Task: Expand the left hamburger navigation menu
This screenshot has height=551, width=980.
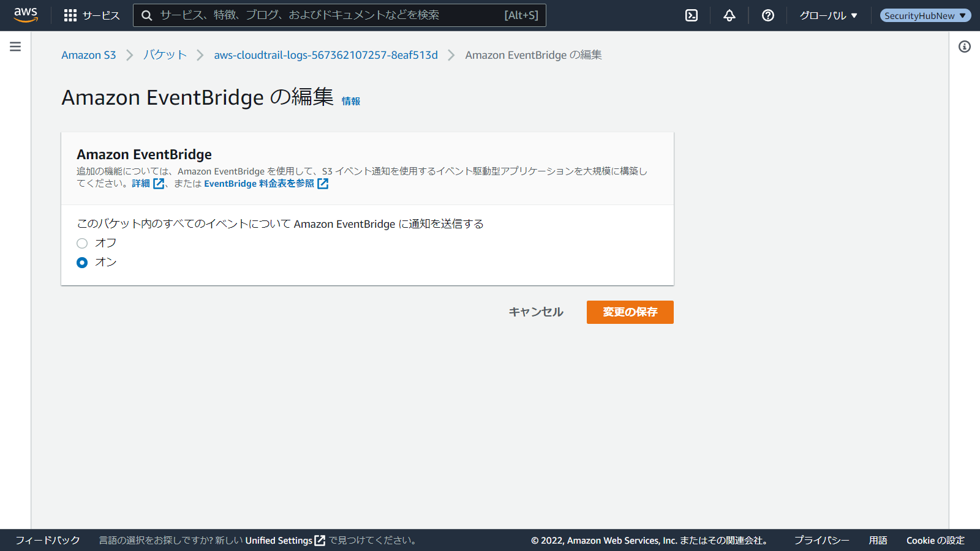Action: click(15, 47)
